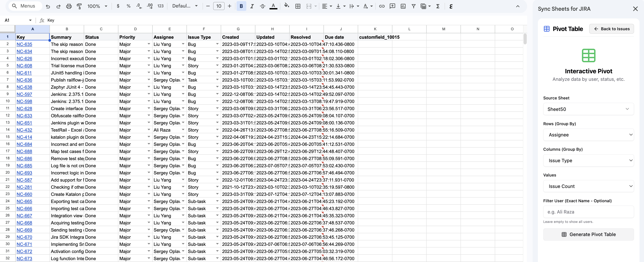Collapse the toolbar with the chevron
The image size is (644, 262).
(x=518, y=6)
